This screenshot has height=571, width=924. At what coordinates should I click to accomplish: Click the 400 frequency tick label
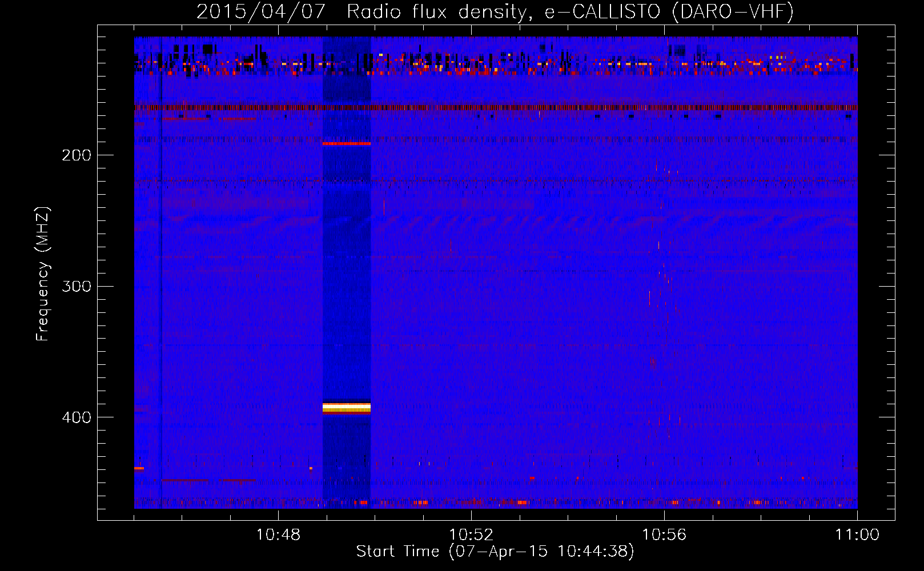coord(77,417)
